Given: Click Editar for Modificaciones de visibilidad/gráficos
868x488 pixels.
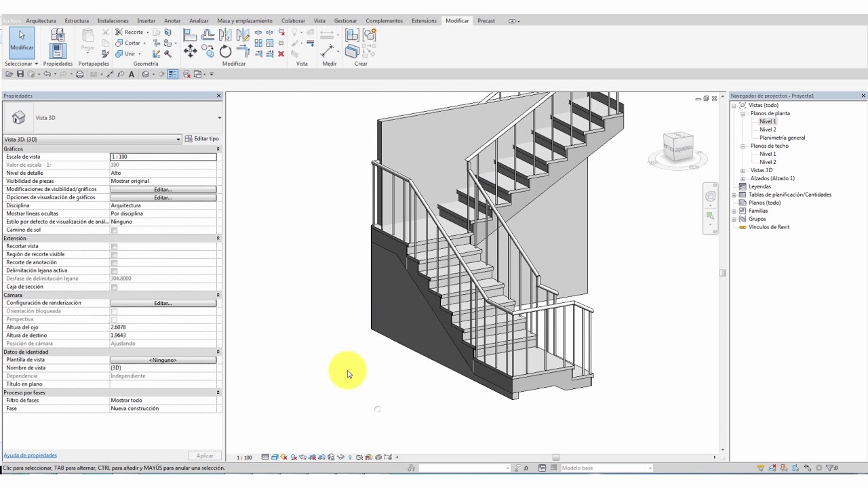Looking at the screenshot, I should click(x=163, y=190).
